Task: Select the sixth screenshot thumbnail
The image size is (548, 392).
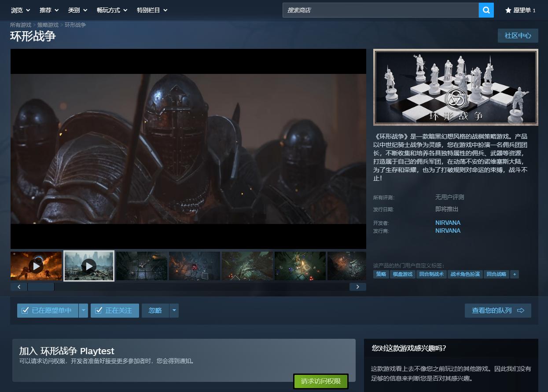Action: point(300,266)
